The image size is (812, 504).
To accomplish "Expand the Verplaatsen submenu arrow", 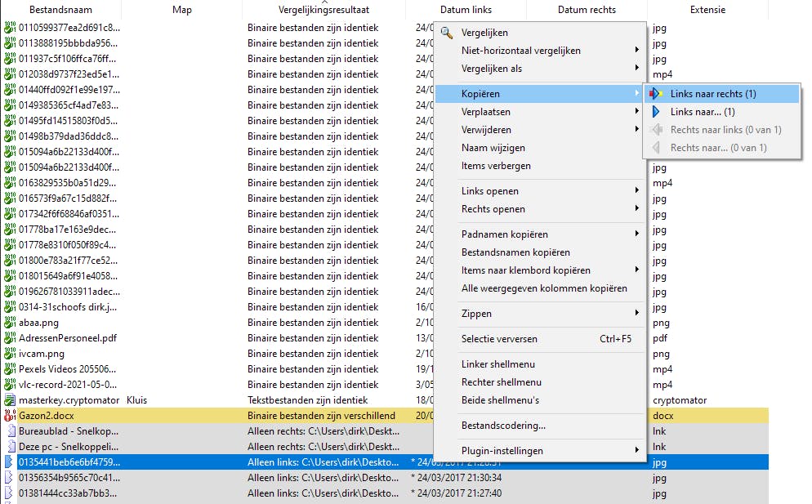I will [636, 111].
